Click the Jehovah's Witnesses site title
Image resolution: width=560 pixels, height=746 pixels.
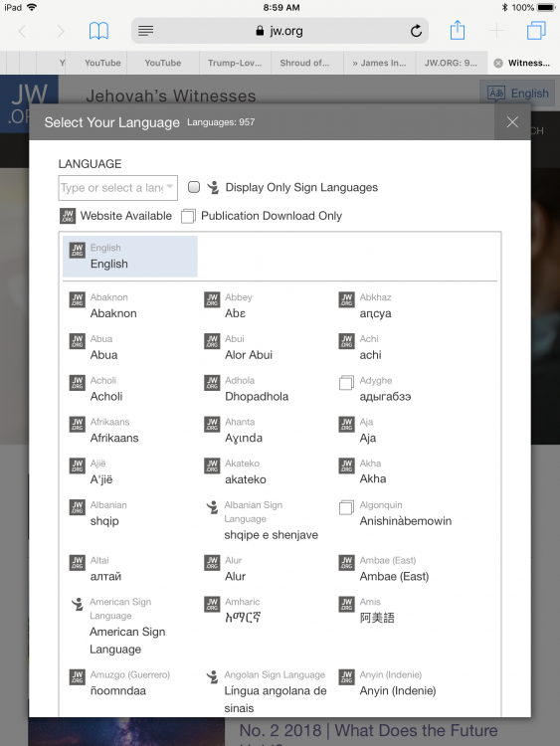coord(171,96)
